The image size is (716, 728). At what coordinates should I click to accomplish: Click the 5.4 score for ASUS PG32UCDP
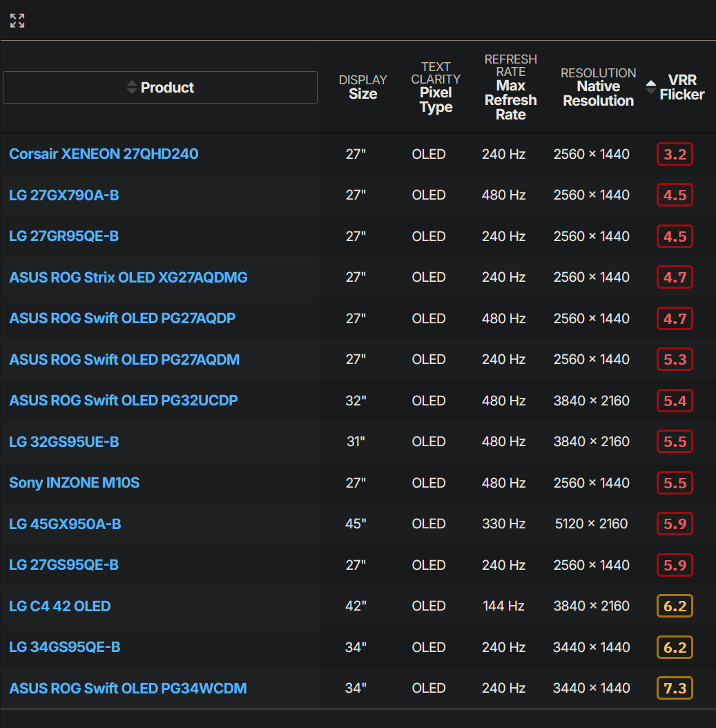tap(675, 401)
